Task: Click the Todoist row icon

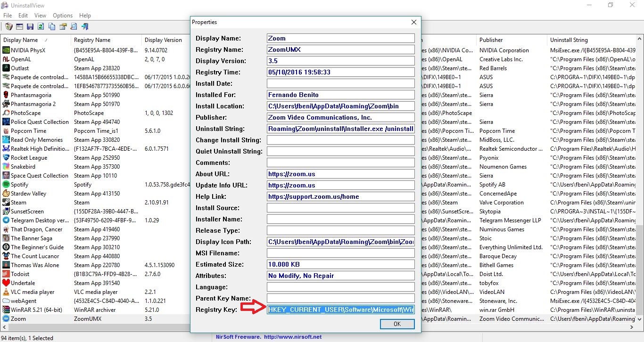Action: [x=6, y=274]
